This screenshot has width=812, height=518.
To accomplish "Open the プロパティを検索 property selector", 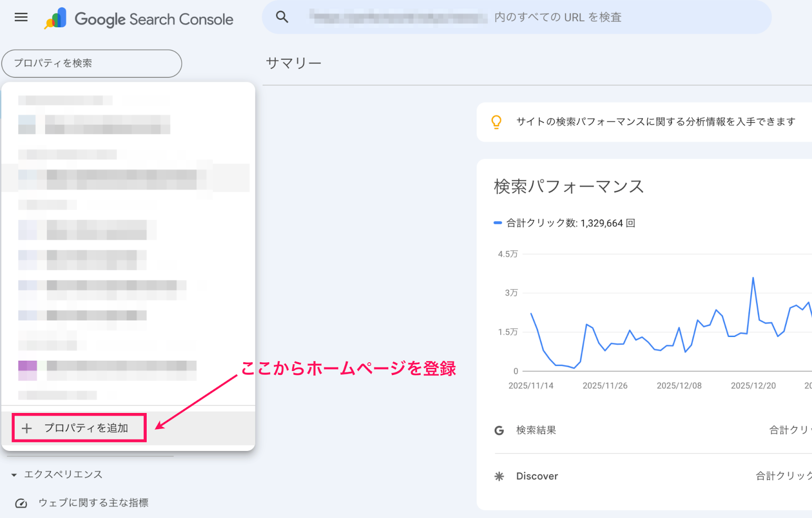I will tap(91, 63).
